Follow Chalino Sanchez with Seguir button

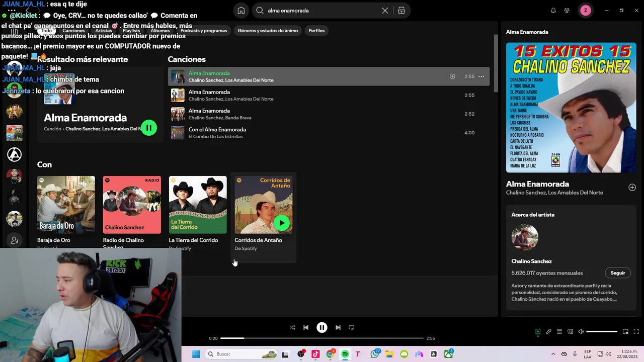point(618,273)
